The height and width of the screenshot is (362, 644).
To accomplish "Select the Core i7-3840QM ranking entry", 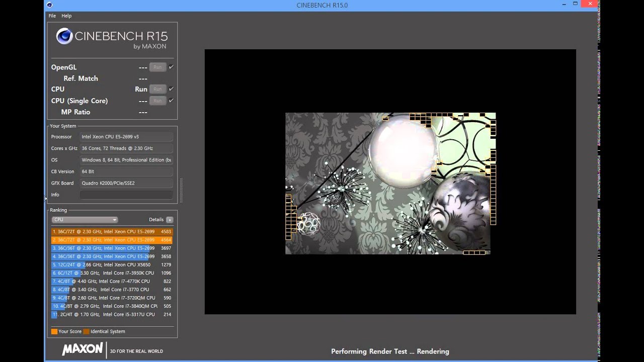I will click(x=112, y=306).
